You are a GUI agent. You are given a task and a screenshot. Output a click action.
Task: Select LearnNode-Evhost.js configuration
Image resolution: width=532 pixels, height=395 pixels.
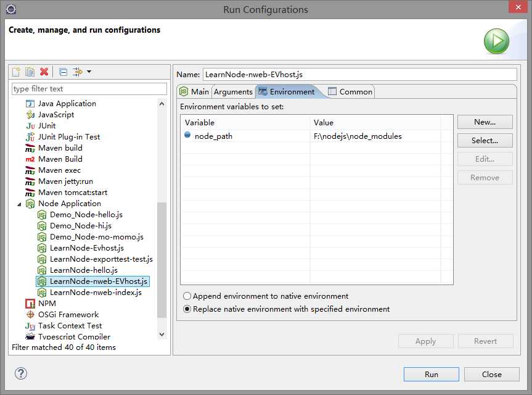pyautogui.click(x=86, y=248)
